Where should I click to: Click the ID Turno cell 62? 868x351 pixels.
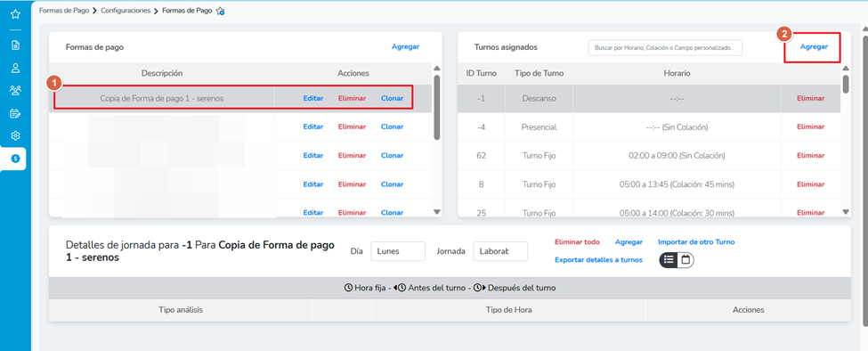(x=481, y=156)
